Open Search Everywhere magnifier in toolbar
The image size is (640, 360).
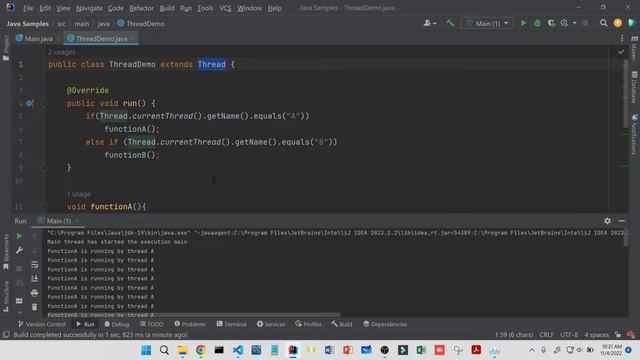tap(603, 23)
